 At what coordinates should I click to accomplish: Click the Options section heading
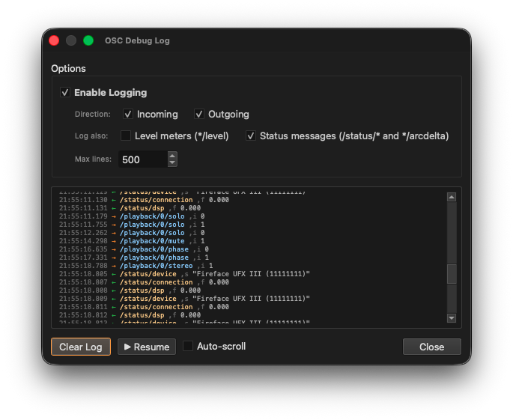[68, 68]
